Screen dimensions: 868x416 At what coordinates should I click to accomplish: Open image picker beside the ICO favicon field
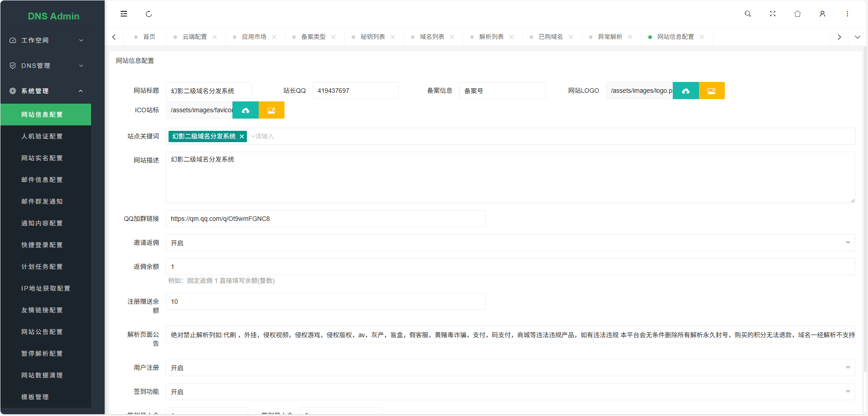(271, 110)
